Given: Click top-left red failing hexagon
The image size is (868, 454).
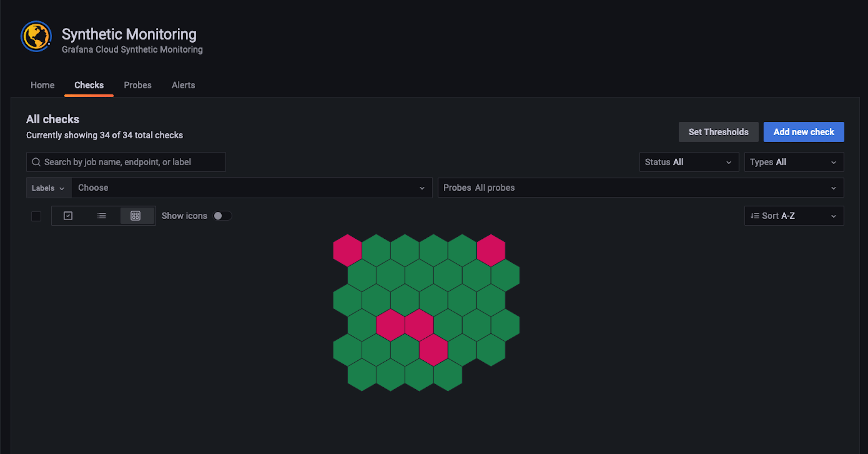Looking at the screenshot, I should (347, 250).
